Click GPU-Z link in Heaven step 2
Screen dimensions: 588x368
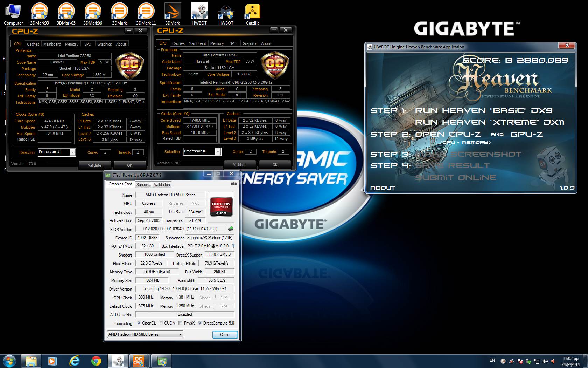pyautogui.click(x=527, y=134)
